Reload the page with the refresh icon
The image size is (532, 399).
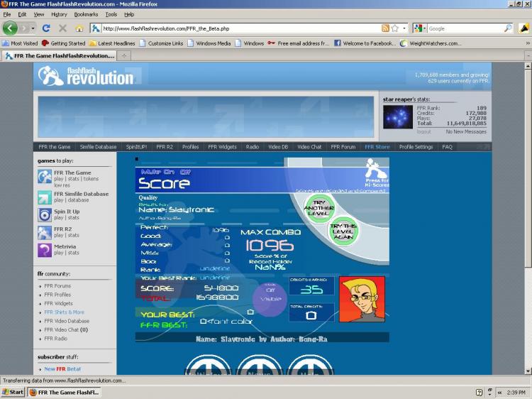coord(46,28)
